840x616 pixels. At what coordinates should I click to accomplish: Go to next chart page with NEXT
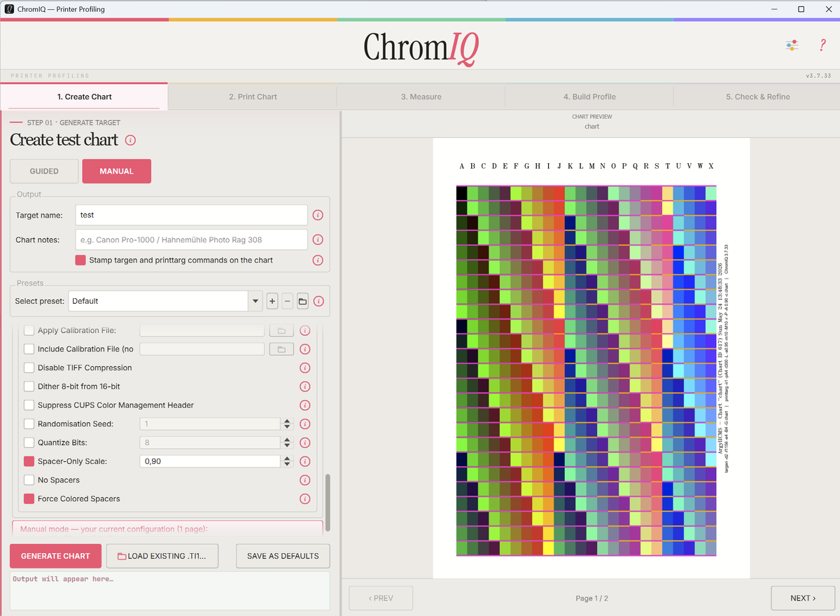[x=803, y=598]
